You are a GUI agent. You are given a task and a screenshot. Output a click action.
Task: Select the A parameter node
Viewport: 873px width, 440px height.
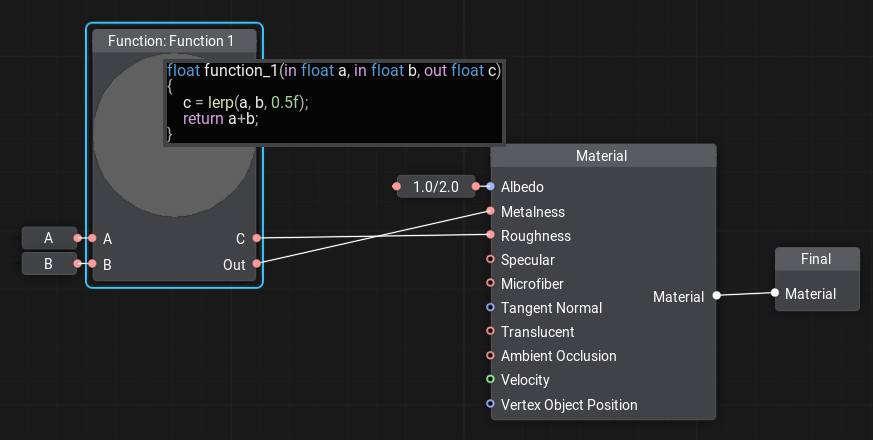(x=49, y=238)
